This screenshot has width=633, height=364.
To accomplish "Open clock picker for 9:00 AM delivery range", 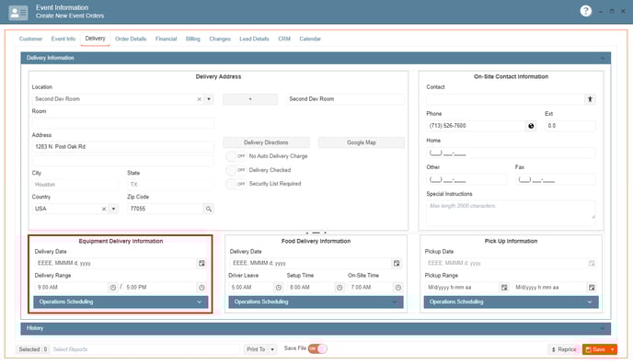I will 113,288.
